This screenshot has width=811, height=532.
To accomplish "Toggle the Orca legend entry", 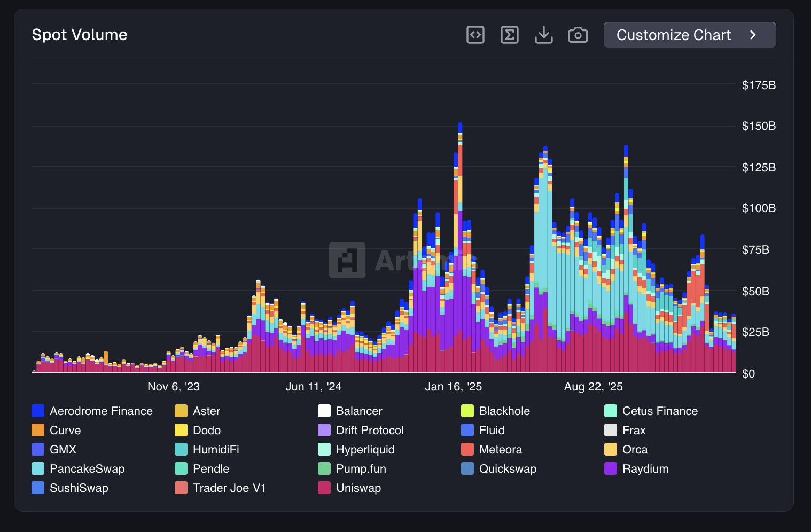I will tap(626, 449).
